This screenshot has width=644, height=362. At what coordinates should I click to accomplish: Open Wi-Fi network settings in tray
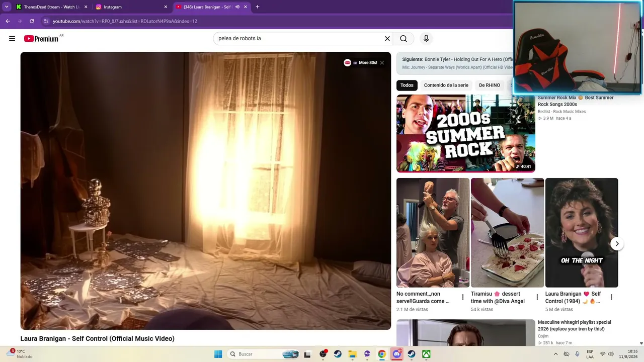pyautogui.click(x=602, y=354)
